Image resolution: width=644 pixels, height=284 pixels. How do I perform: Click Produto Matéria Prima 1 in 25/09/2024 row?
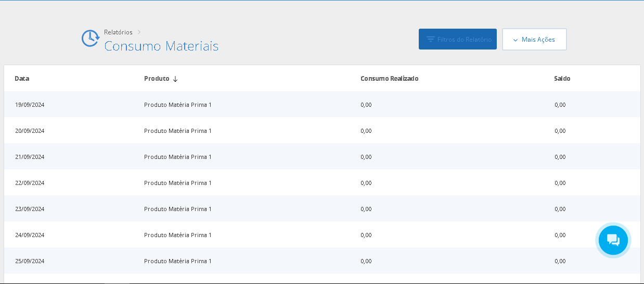178,261
